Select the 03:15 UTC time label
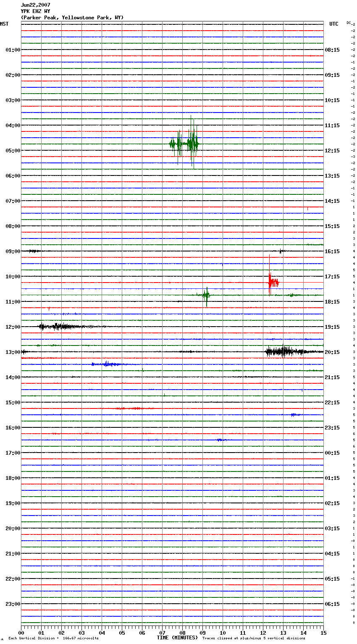357x644 pixels. (x=332, y=529)
